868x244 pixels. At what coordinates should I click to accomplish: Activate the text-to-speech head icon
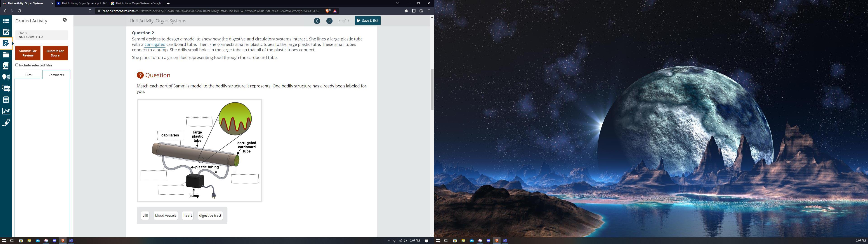[6, 77]
